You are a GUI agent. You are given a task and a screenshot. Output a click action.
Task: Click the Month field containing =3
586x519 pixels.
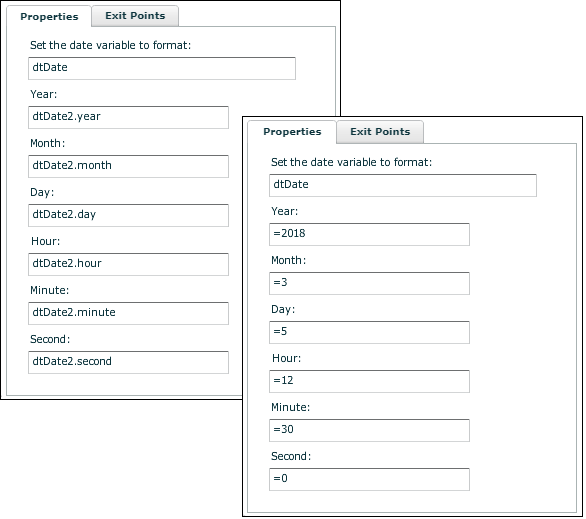(x=369, y=283)
